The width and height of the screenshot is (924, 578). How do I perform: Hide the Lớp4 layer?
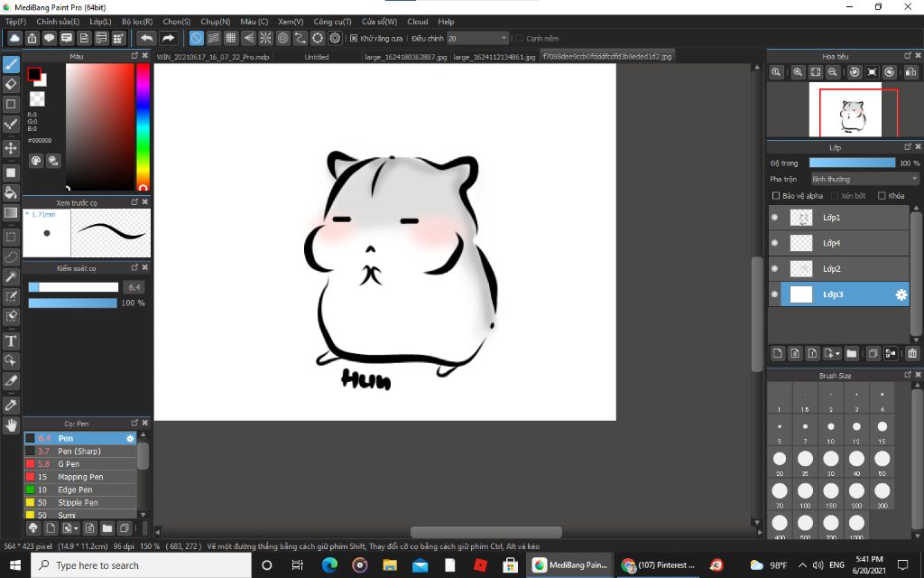coord(774,243)
